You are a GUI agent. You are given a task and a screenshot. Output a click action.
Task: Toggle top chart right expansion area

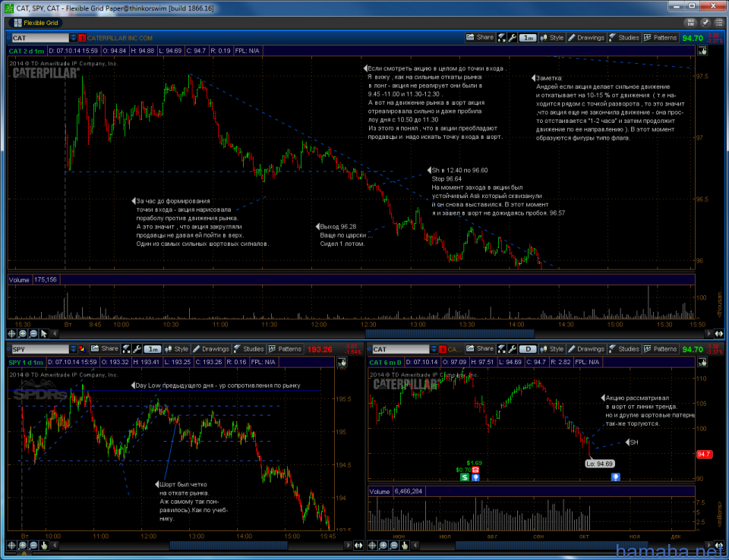[x=719, y=334]
